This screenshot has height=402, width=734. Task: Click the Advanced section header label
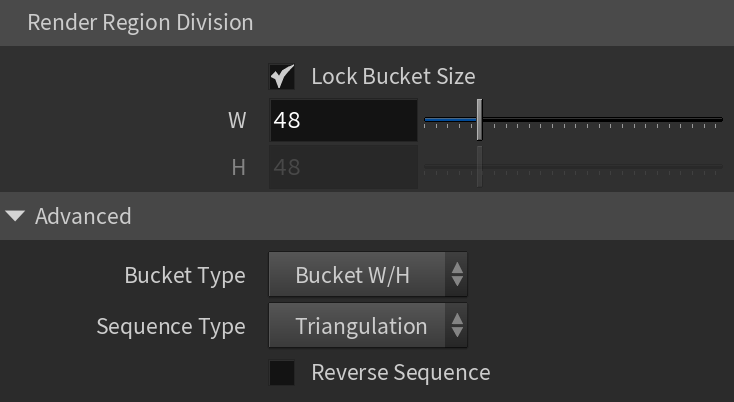pos(83,217)
